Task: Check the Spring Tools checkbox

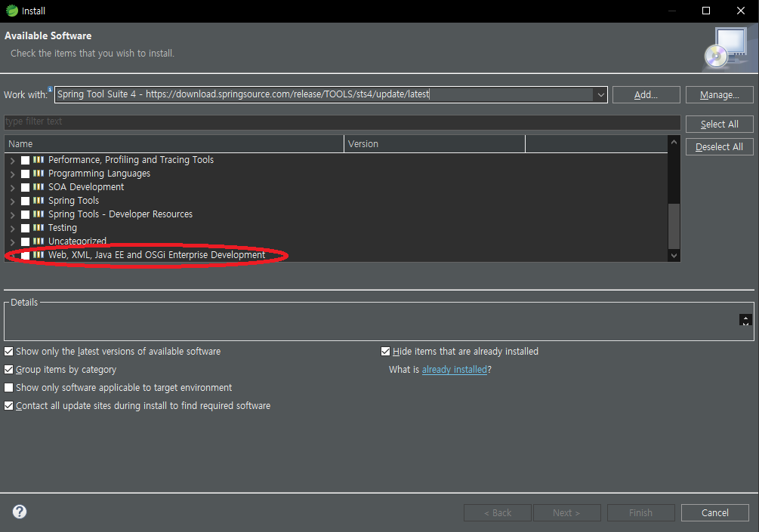Action: tap(25, 201)
